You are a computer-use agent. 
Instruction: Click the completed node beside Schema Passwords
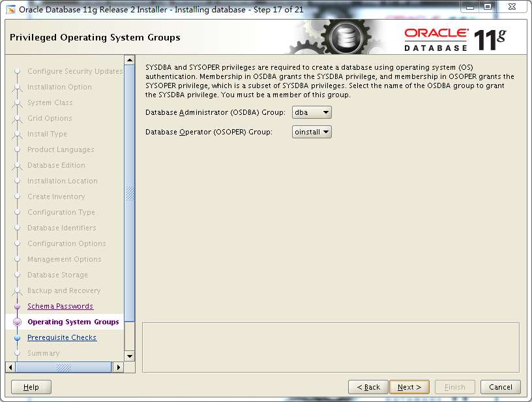tap(18, 306)
